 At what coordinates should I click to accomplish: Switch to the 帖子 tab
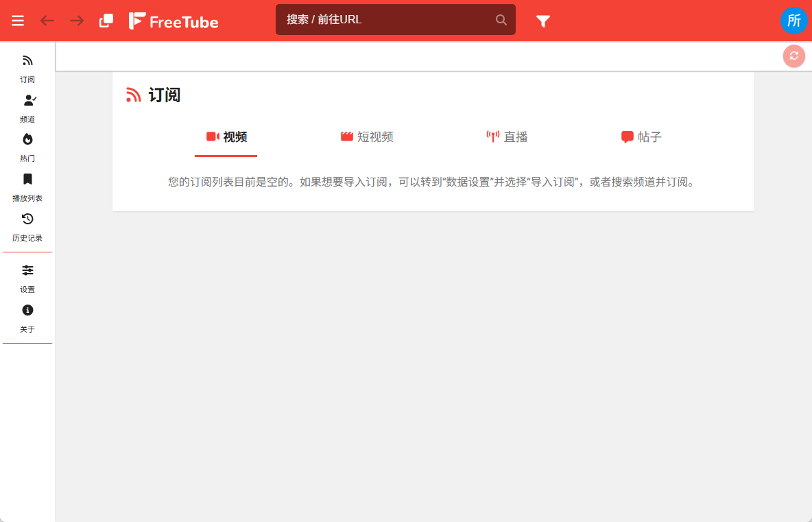tap(641, 137)
